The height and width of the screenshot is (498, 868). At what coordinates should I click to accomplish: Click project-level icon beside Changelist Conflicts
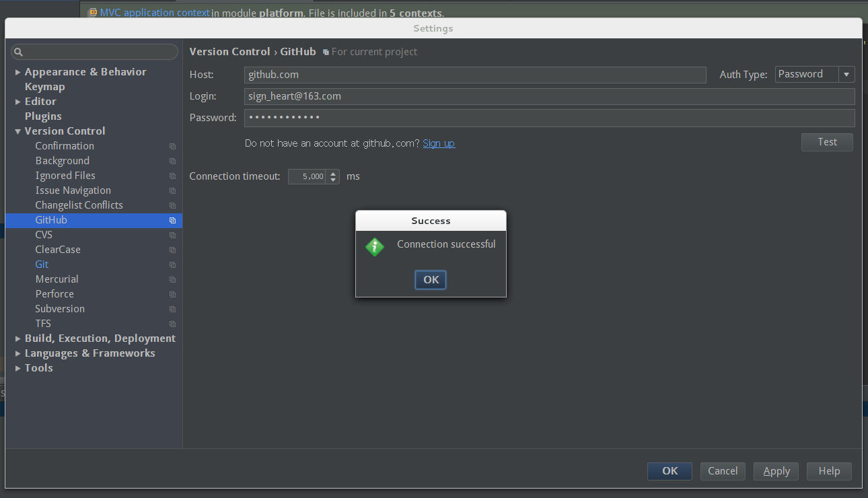(172, 205)
